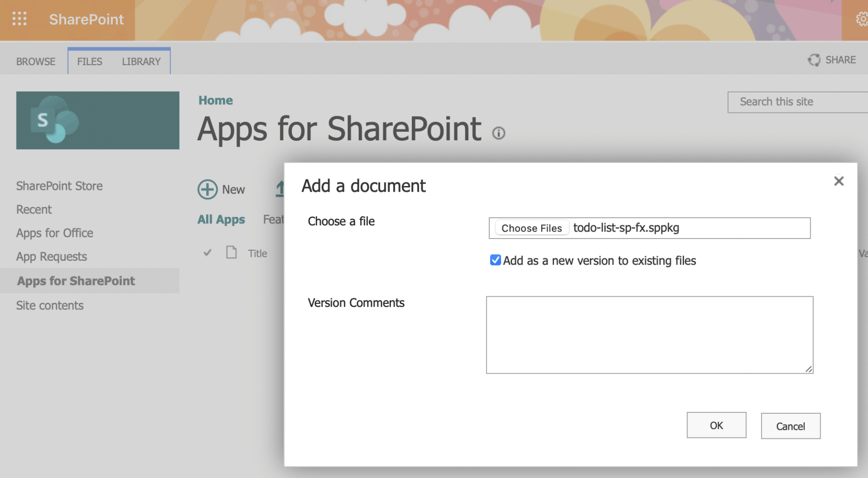868x478 pixels.
Task: Open the SharePoint Store link
Action: (x=59, y=186)
